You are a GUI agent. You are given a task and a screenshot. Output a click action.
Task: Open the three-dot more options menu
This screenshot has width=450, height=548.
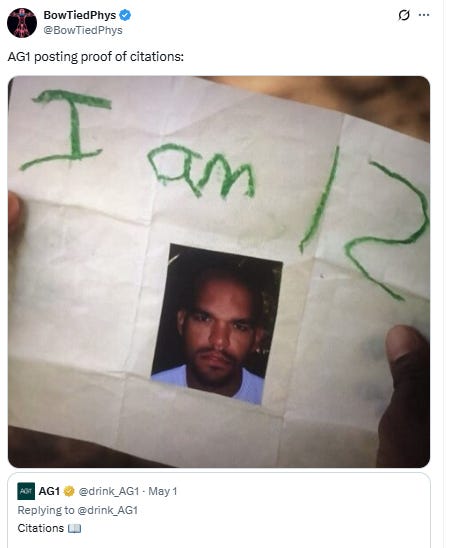424,15
